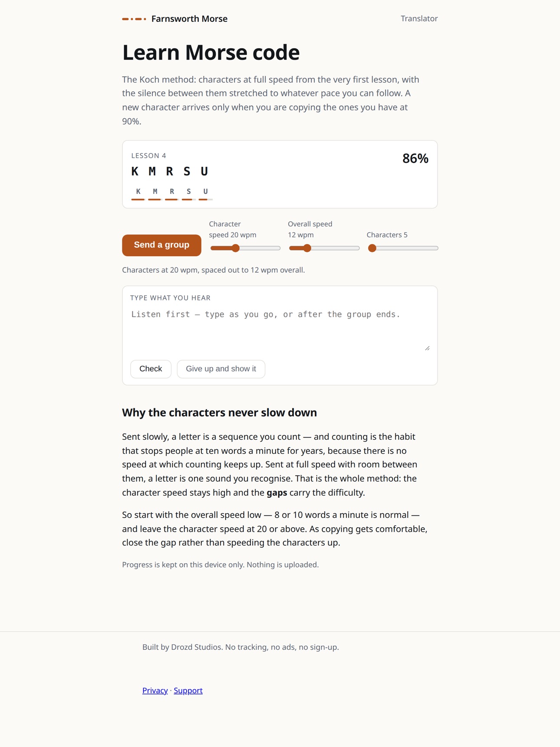
Task: Select the S progress indicator
Action: [188, 194]
